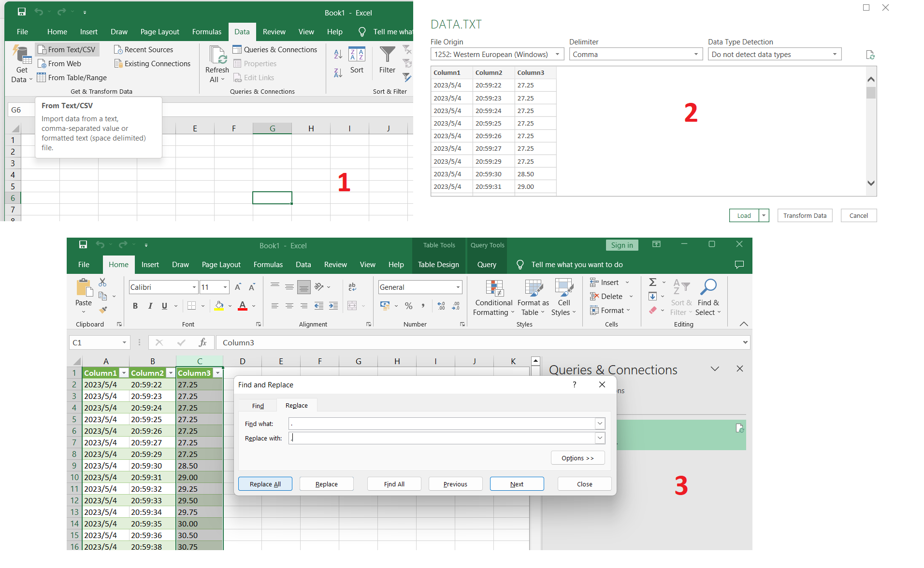
Task: Select the Find tab in Find and Replace
Action: (257, 405)
